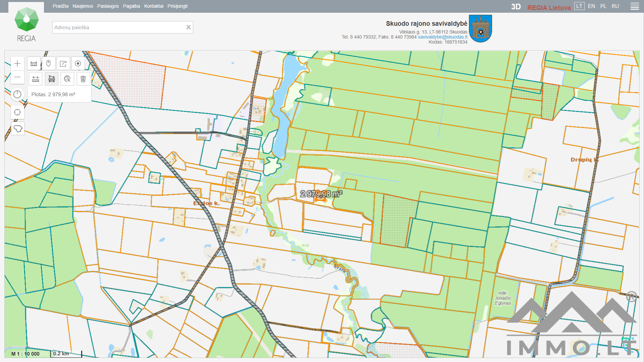Image resolution: width=644 pixels, height=362 pixels.
Task: Reset map rotation compass button
Action: (x=17, y=95)
